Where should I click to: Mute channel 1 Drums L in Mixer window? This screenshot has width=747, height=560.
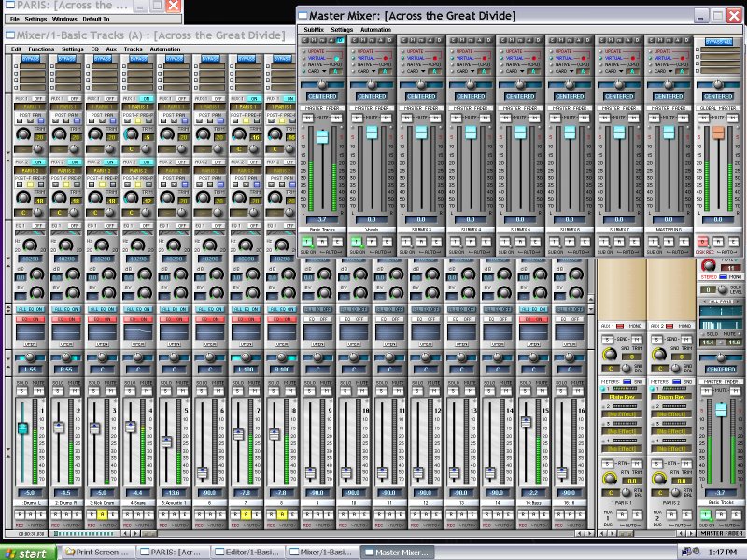pyautogui.click(x=38, y=391)
